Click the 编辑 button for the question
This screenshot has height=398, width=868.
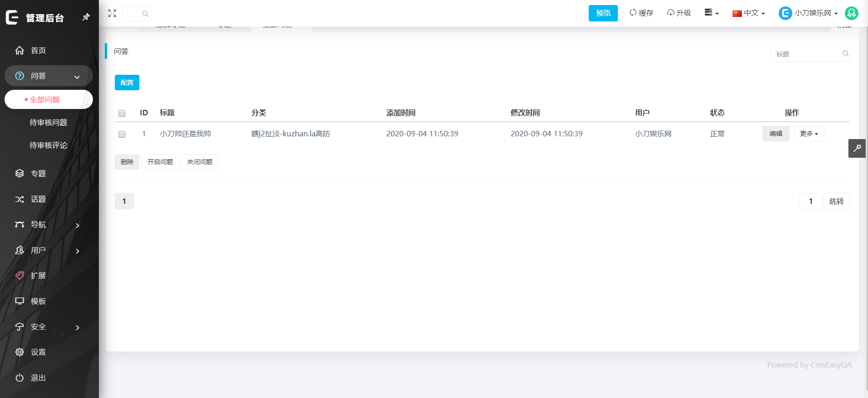(x=776, y=134)
